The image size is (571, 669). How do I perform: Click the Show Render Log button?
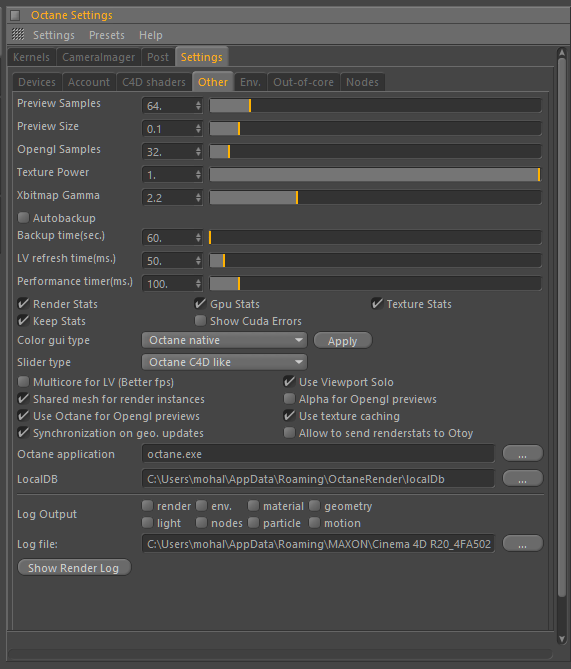(x=74, y=568)
